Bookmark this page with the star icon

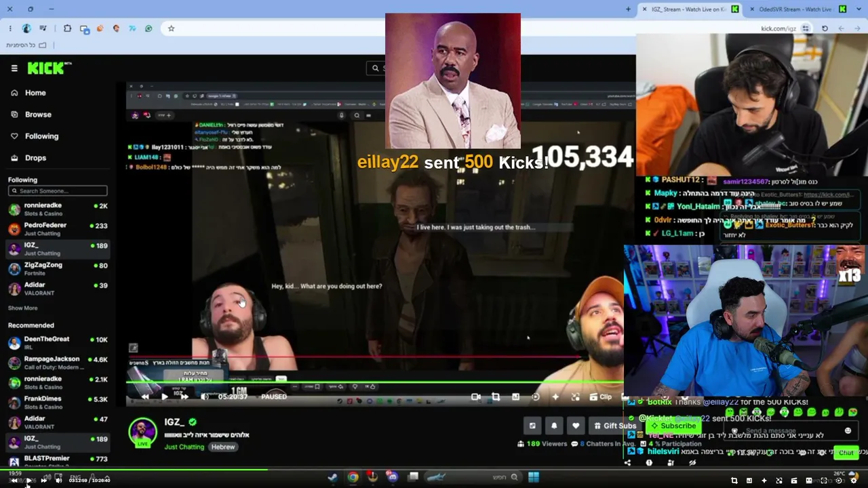[x=171, y=28]
